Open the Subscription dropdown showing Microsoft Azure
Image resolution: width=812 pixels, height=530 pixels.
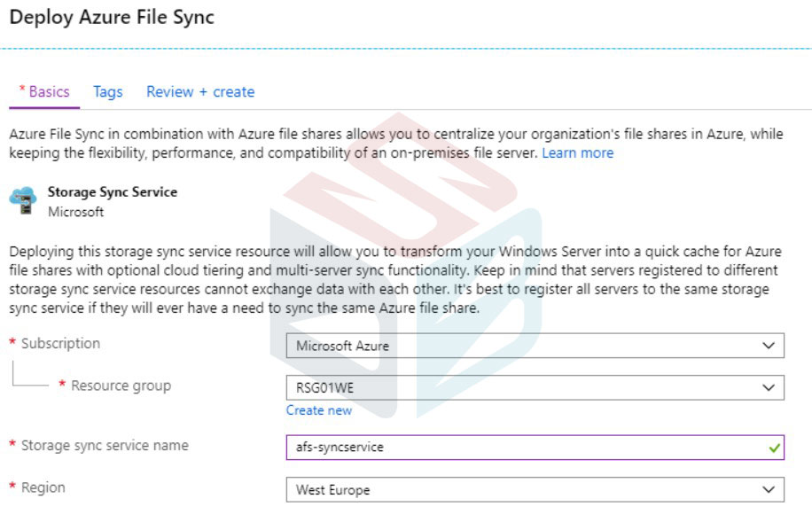point(535,346)
